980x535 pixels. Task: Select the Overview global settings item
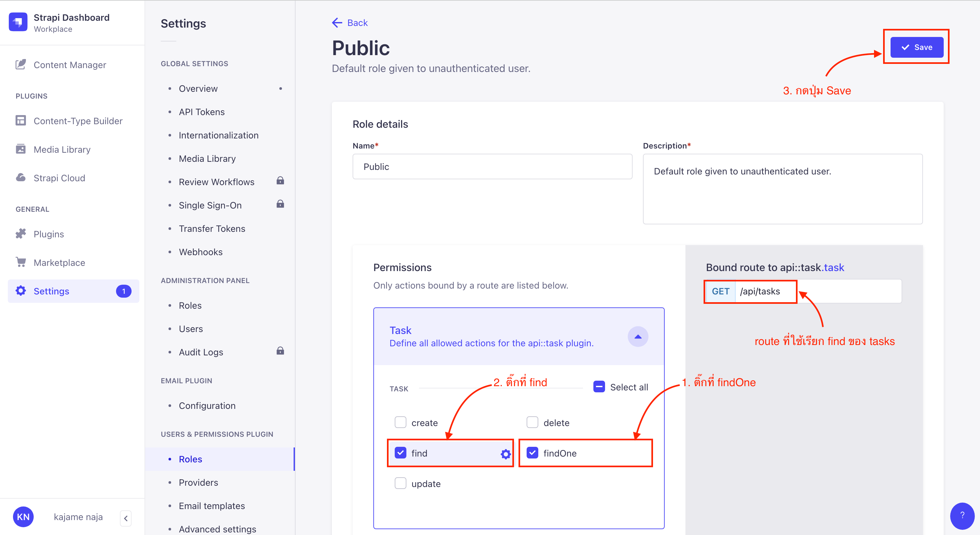(198, 88)
